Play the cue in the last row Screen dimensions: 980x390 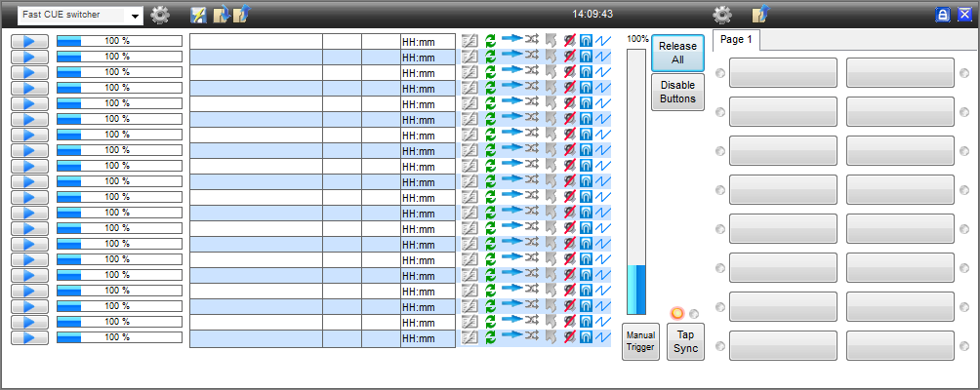(29, 337)
